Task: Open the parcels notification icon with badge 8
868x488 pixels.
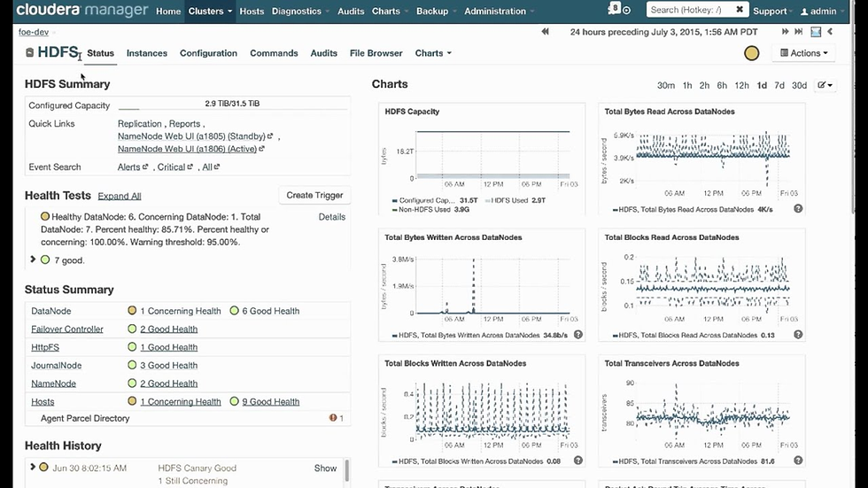Action: 613,10
